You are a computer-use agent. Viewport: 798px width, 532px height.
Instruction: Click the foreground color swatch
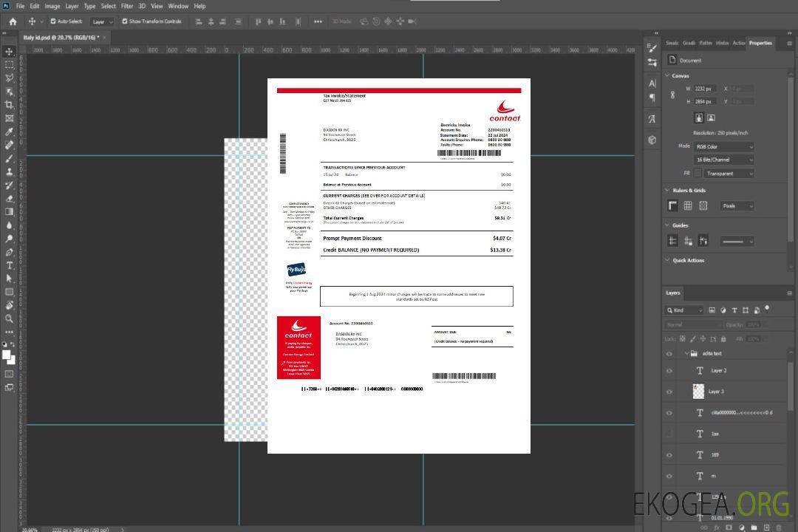click(x=6, y=355)
